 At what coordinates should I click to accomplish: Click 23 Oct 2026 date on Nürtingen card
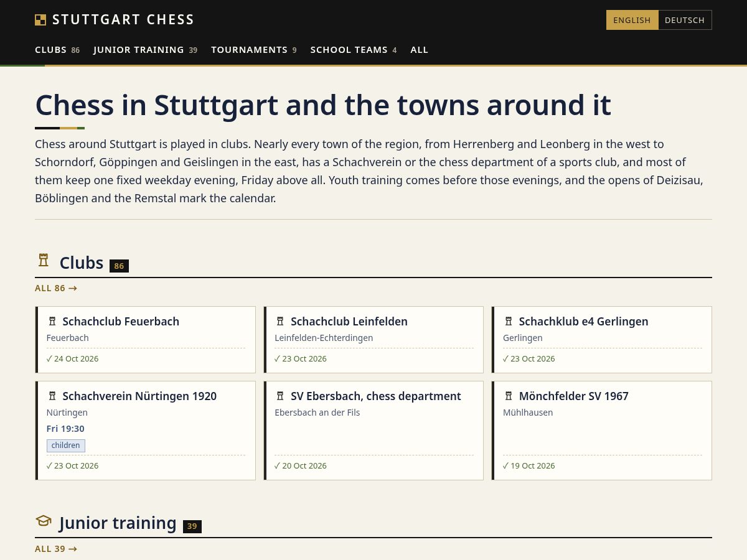[x=73, y=465]
